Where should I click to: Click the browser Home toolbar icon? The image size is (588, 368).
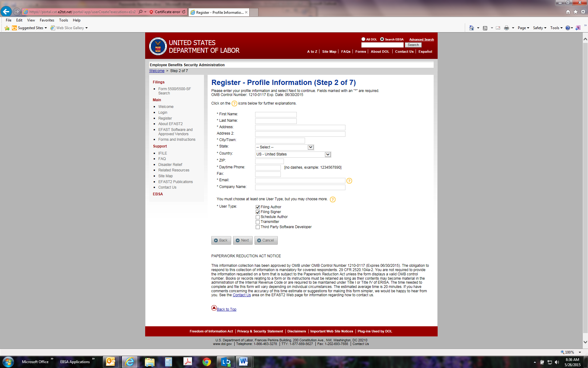471,28
